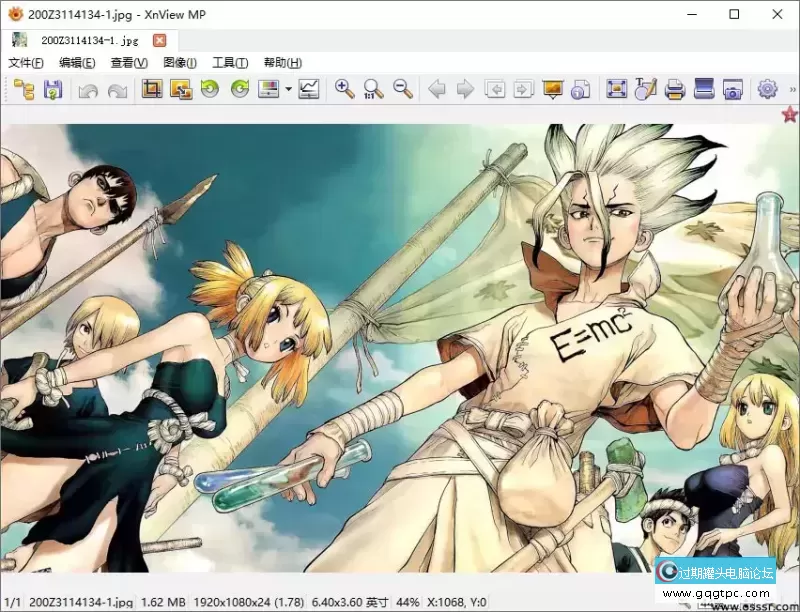Save the current image

click(x=54, y=89)
